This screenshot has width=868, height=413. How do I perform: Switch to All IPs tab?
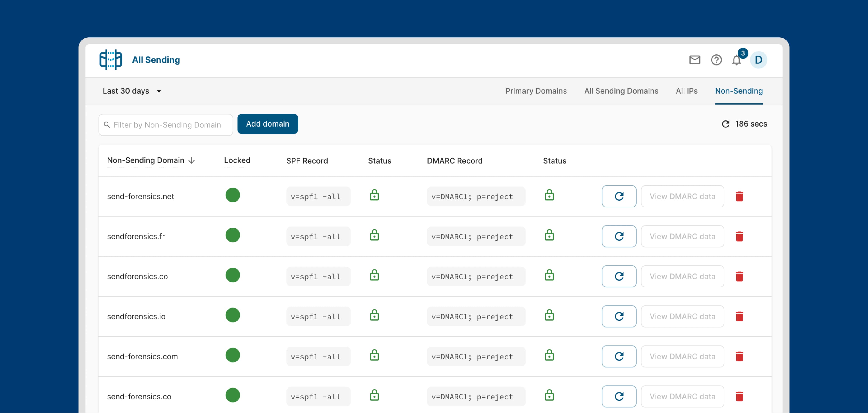[x=686, y=91]
